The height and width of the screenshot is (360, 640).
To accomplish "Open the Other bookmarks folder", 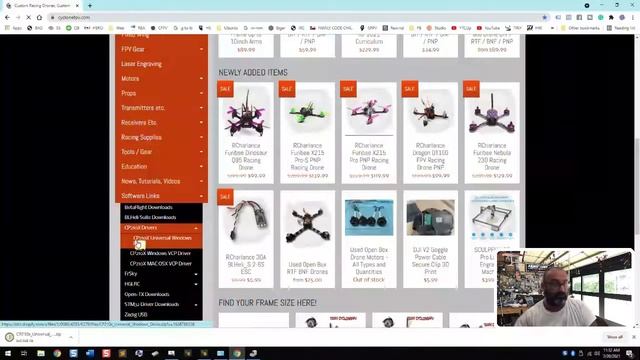I will pyautogui.click(x=580, y=28).
